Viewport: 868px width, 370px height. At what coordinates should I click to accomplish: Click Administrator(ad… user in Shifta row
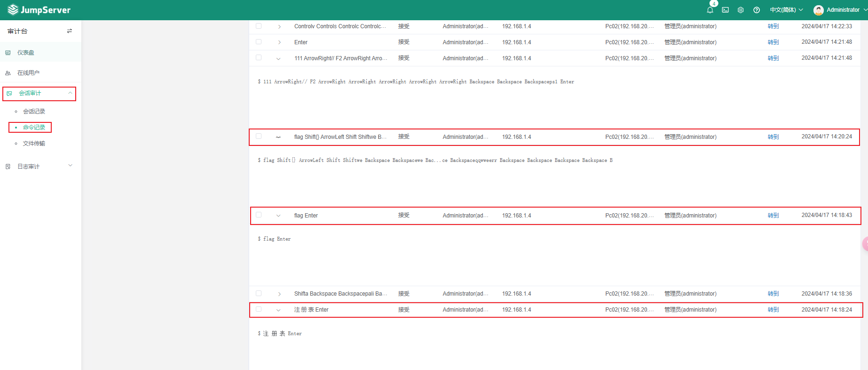click(465, 294)
